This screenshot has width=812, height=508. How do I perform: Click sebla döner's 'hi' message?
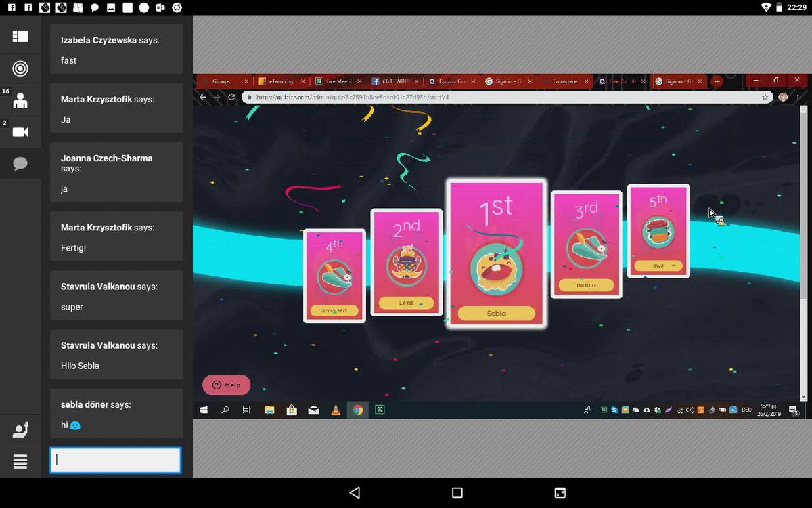pyautogui.click(x=117, y=412)
